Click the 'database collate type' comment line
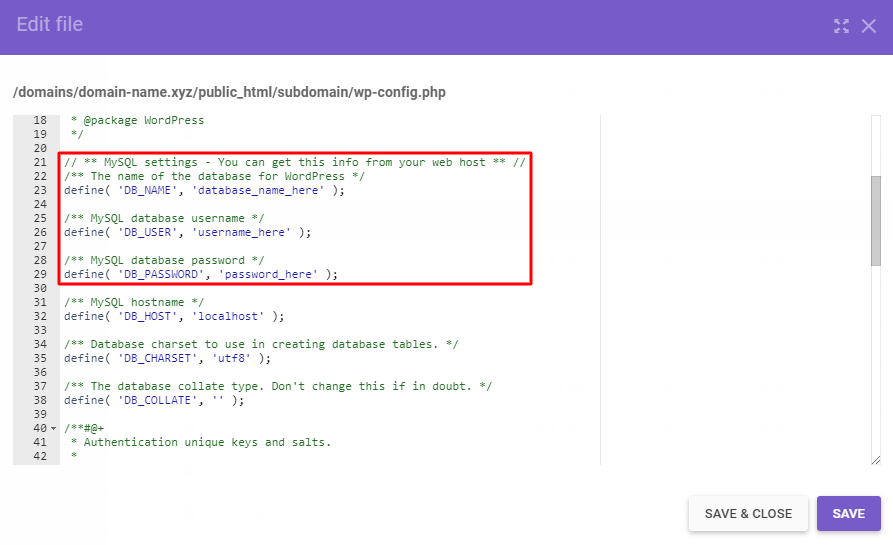 pos(278,386)
